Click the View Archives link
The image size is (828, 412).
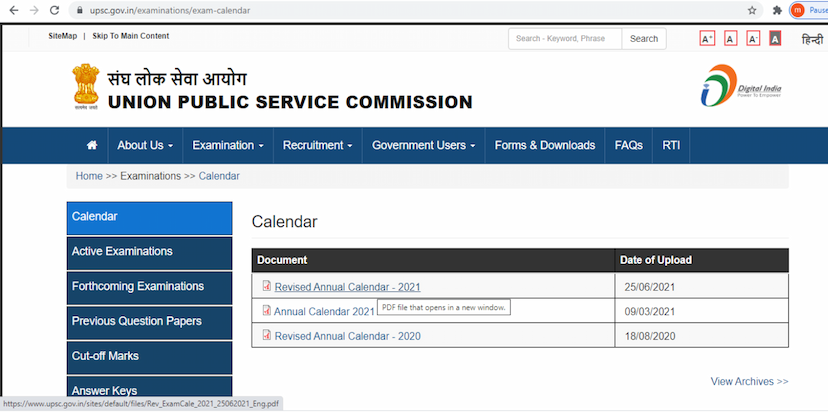749,381
